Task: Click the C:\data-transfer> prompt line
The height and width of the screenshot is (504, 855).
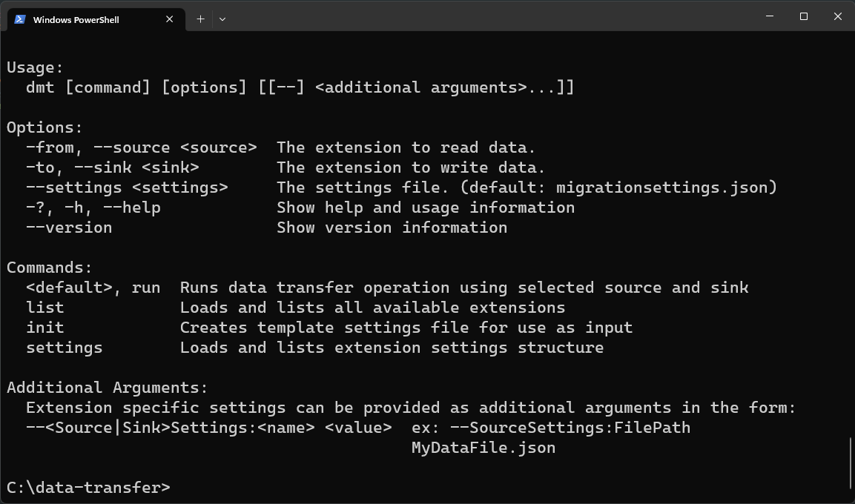Action: tap(88, 488)
